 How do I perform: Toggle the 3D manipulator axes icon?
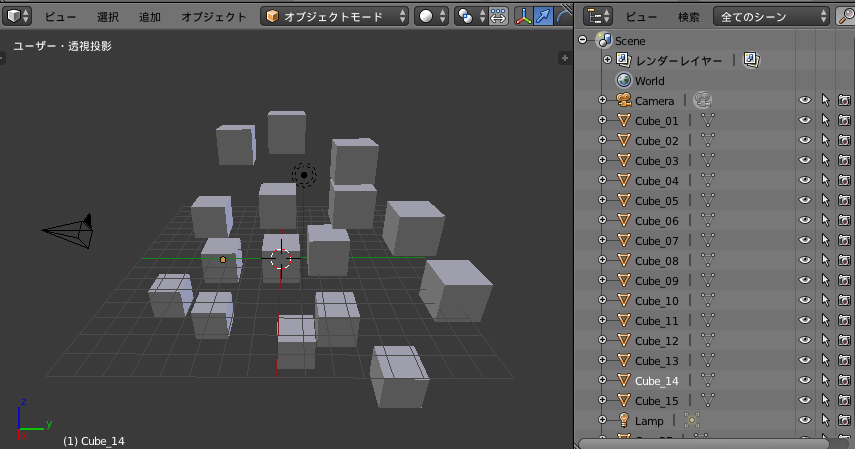coord(523,16)
